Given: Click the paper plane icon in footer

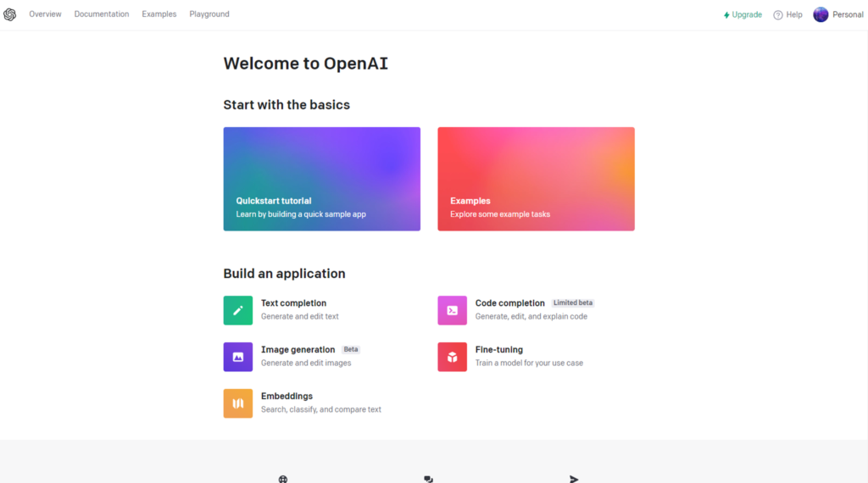Looking at the screenshot, I should coord(574,479).
